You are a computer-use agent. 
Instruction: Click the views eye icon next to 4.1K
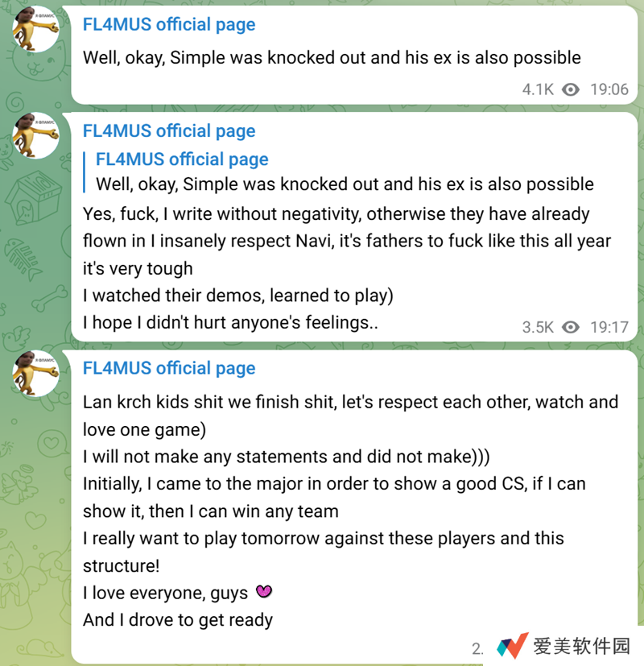571,89
